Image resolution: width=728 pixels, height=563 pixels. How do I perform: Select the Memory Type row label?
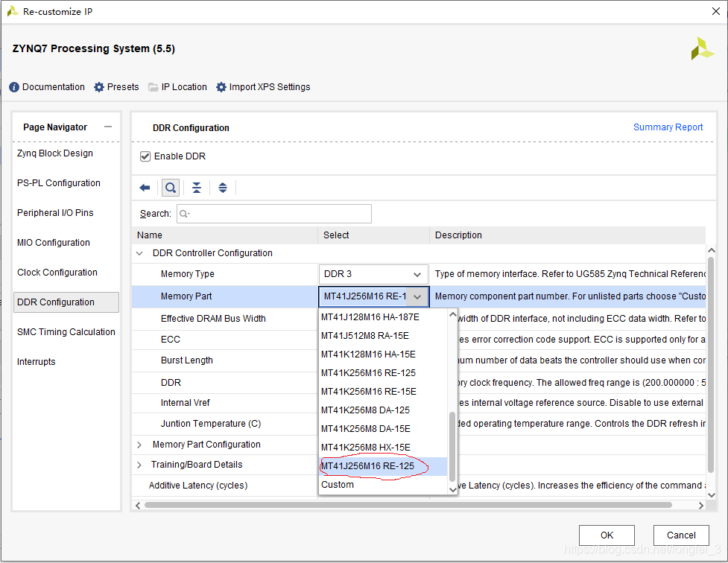188,274
